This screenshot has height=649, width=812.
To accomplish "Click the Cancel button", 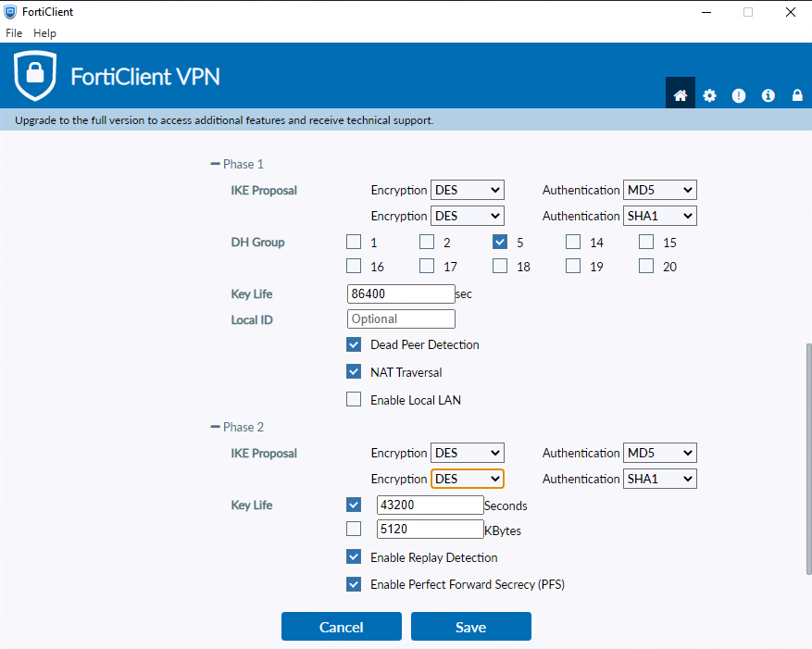I will [341, 627].
